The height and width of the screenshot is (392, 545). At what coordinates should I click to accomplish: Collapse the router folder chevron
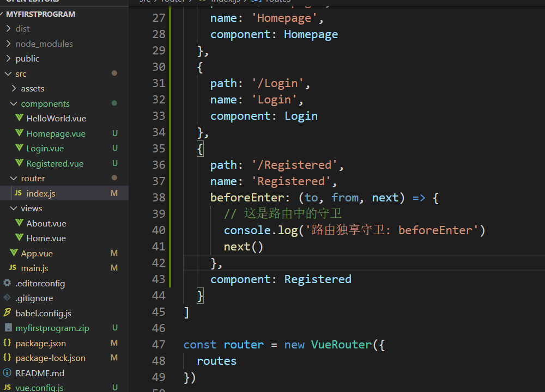[14, 178]
